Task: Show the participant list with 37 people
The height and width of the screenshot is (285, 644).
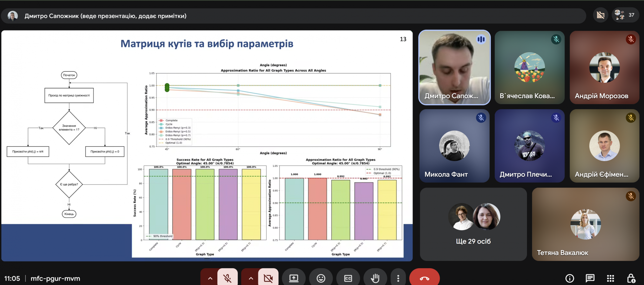Action: pyautogui.click(x=625, y=15)
